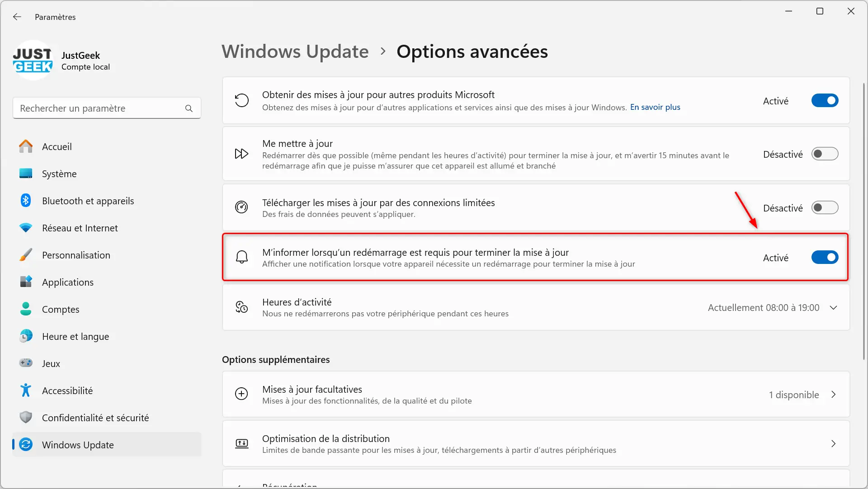Screen dimensions: 868x489
Task: Click the fast-forward icon beside Me mettre à jour
Action: click(x=242, y=154)
